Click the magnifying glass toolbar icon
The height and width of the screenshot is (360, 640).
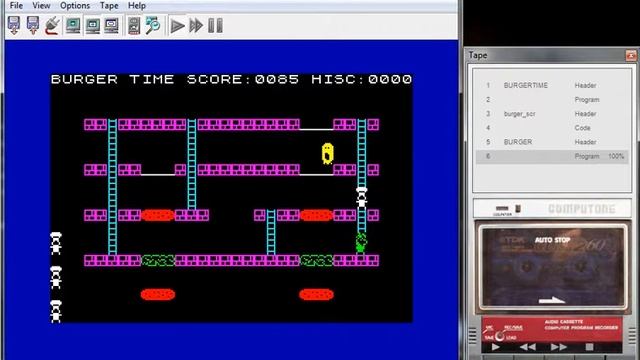click(153, 25)
